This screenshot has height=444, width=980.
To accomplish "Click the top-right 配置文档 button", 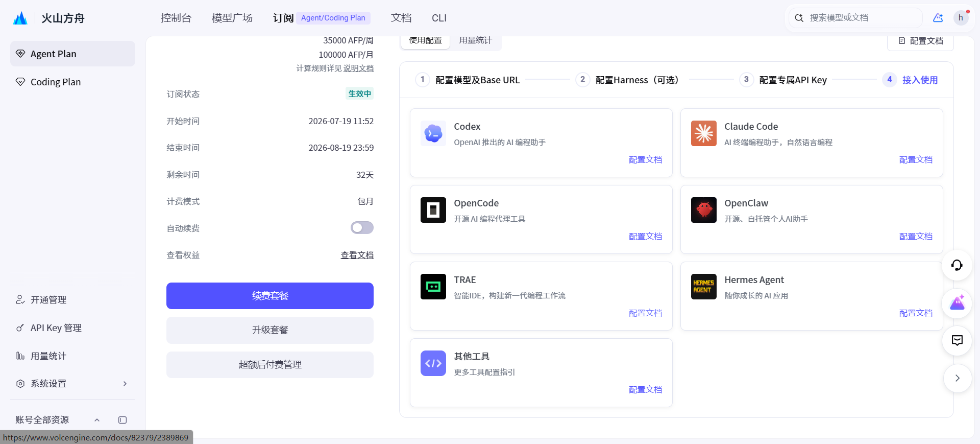I will 920,41.
